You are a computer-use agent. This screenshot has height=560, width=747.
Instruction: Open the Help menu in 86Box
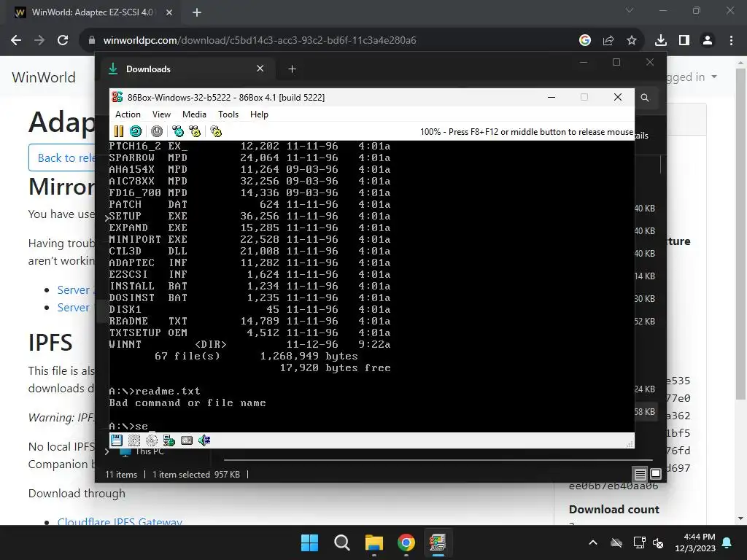point(259,114)
